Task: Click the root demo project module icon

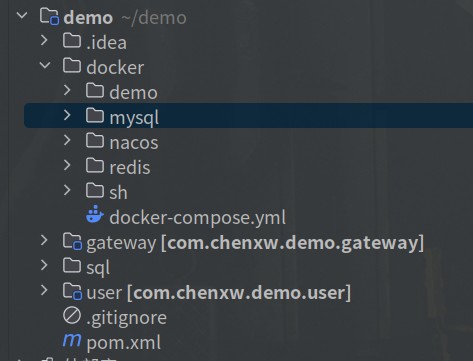Action: [x=49, y=16]
